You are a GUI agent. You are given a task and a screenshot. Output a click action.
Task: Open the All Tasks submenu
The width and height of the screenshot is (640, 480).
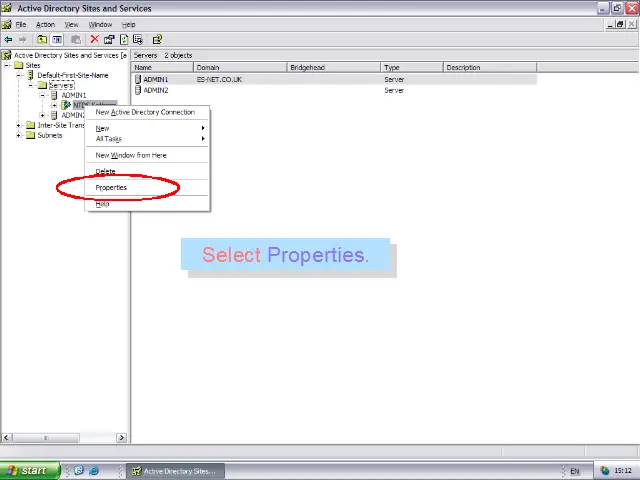tap(147, 139)
